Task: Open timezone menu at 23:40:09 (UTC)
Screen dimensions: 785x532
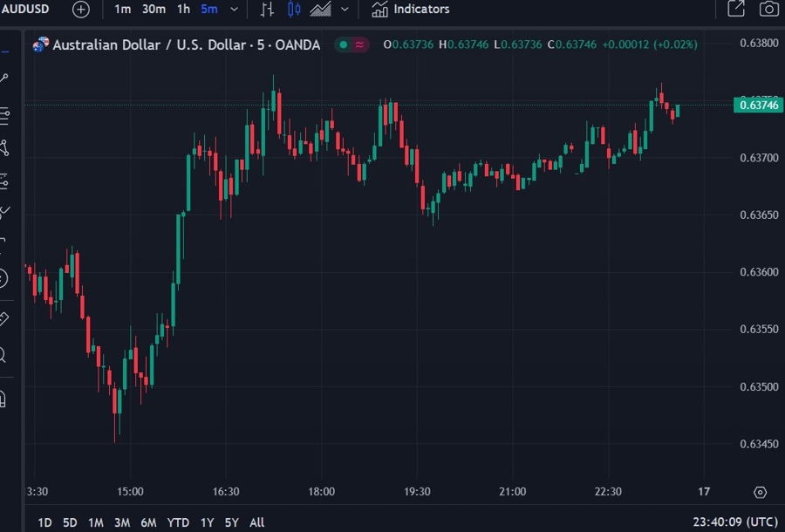Action: tap(735, 522)
